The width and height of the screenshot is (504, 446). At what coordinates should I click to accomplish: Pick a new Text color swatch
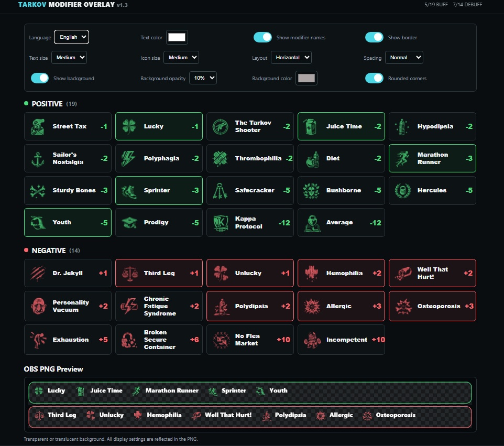click(x=177, y=37)
